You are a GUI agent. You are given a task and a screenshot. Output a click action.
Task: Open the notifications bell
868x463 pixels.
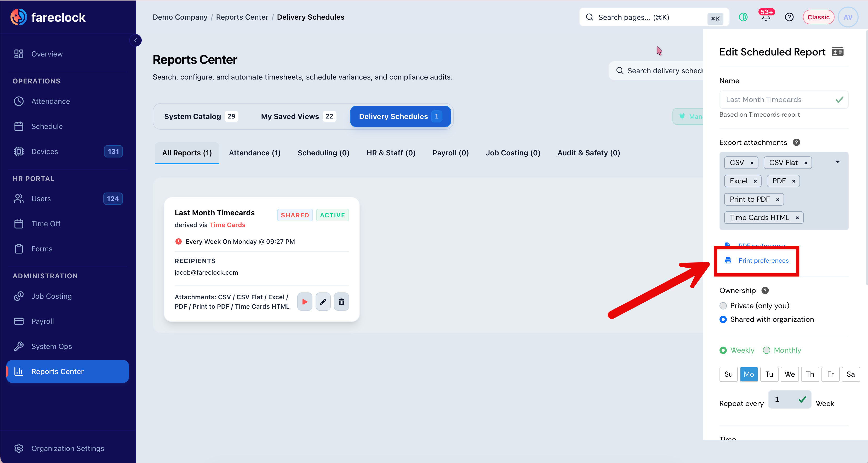coord(766,17)
